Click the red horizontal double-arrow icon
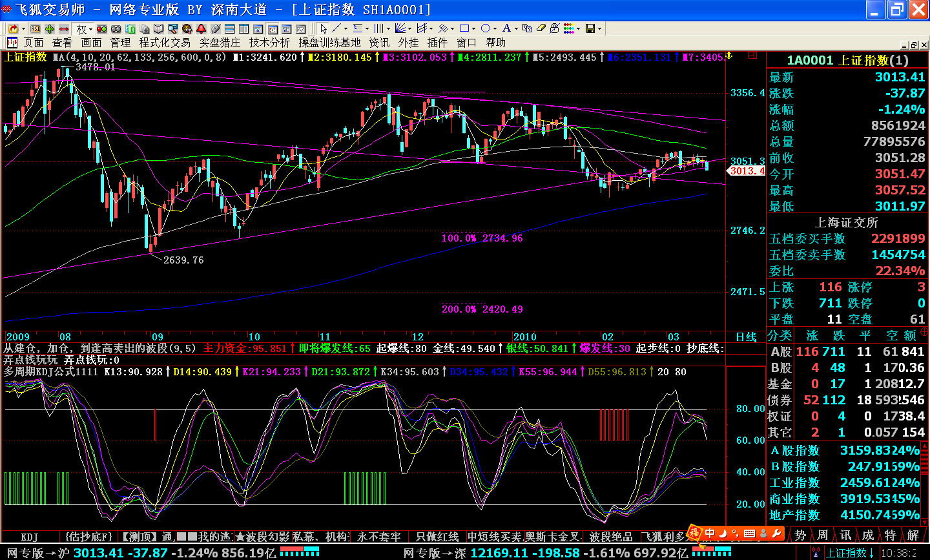930x560 pixels. pos(64,29)
